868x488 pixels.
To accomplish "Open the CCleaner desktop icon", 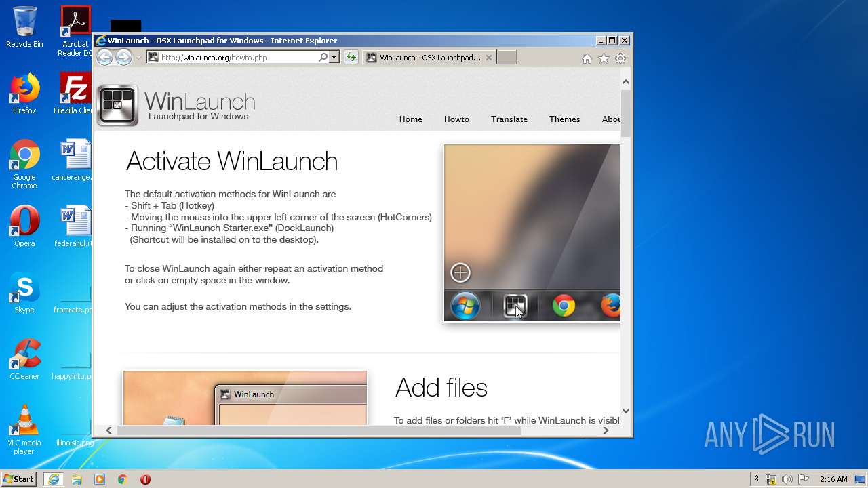I will click(24, 359).
